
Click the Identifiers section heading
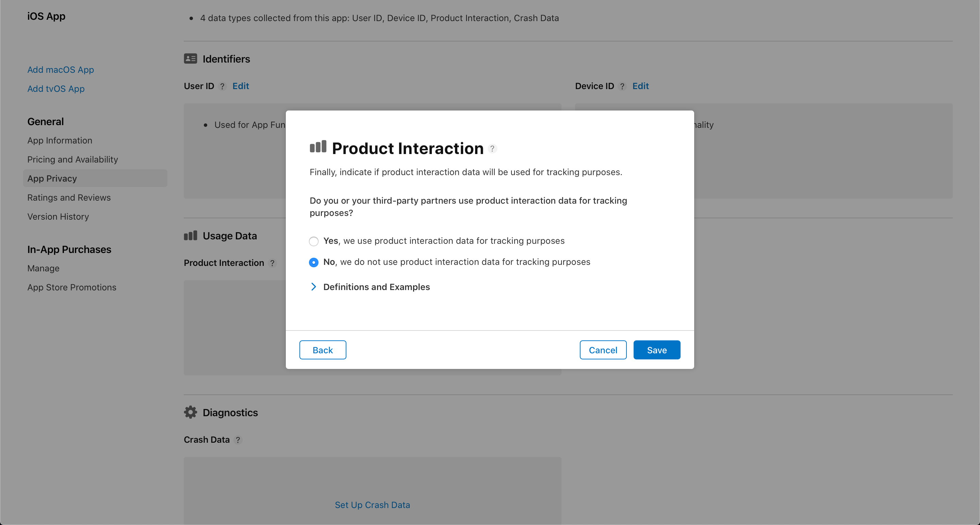[x=226, y=59]
